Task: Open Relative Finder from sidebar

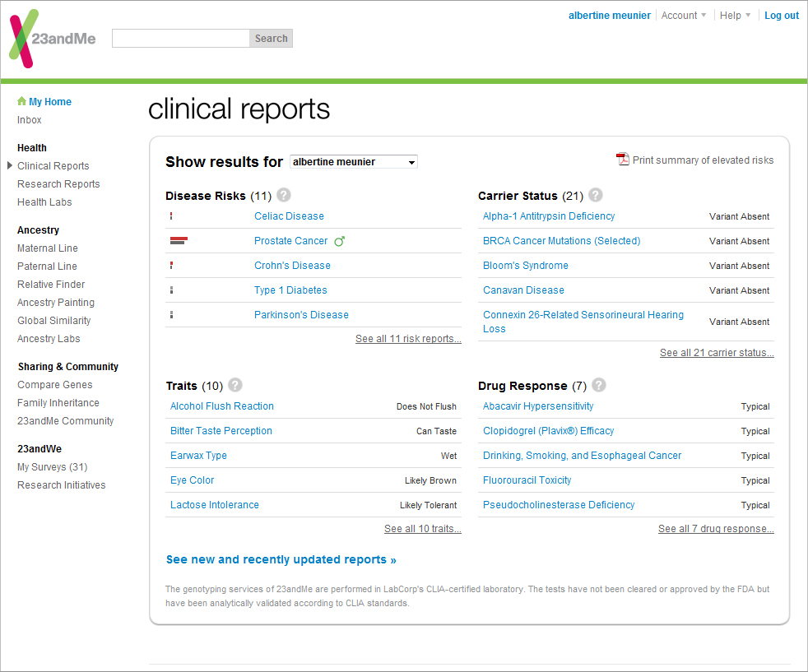Action: pyautogui.click(x=51, y=285)
